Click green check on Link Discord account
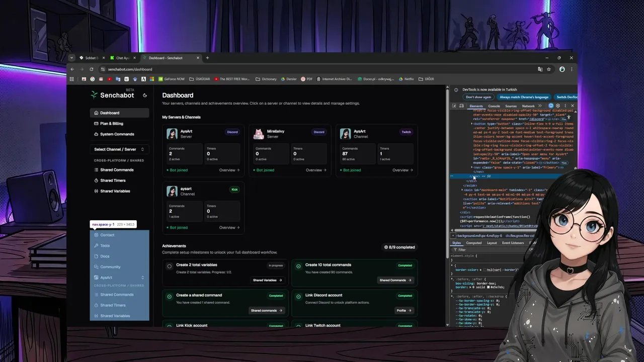The image size is (644, 362). point(298,297)
